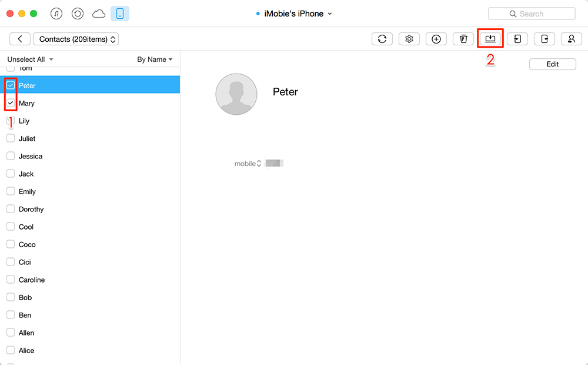The height and width of the screenshot is (365, 588).
Task: Click the blurred mobile number value
Action: (x=274, y=163)
